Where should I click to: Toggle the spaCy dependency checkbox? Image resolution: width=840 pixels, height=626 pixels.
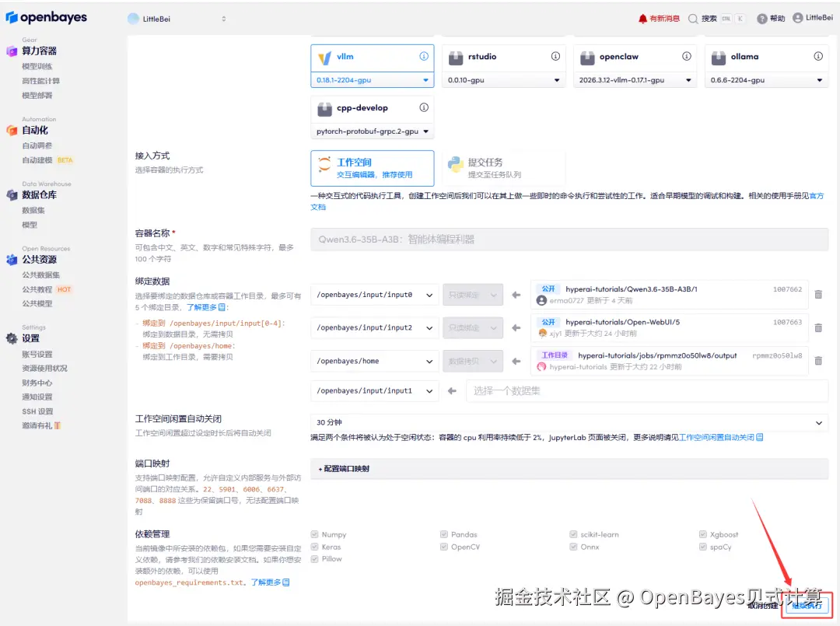pyautogui.click(x=703, y=547)
